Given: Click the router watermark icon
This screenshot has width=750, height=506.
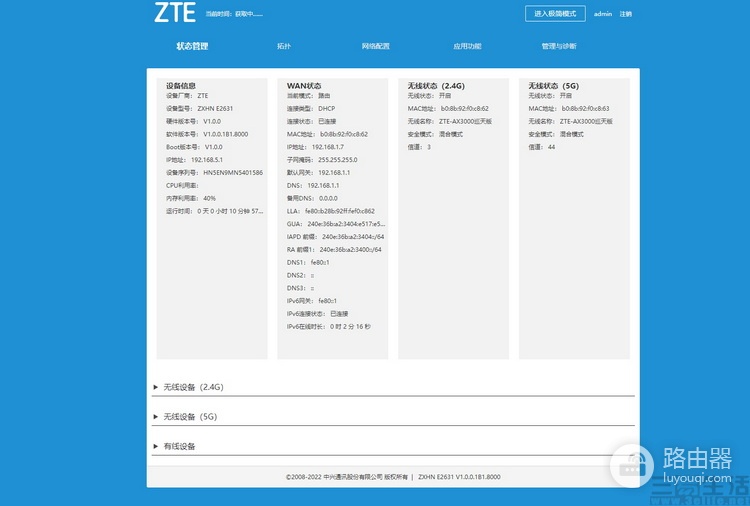Looking at the screenshot, I should click(631, 466).
